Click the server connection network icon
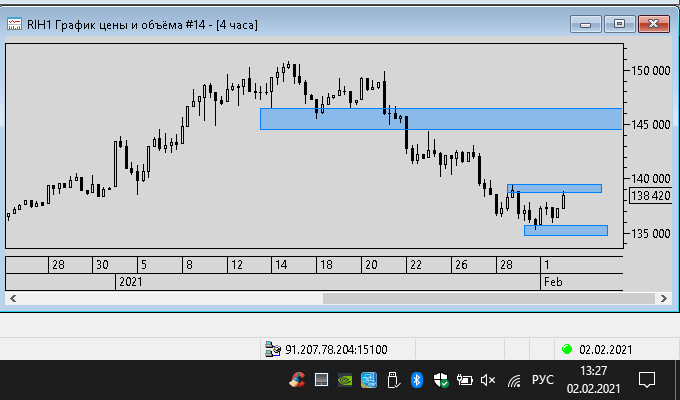 point(273,349)
